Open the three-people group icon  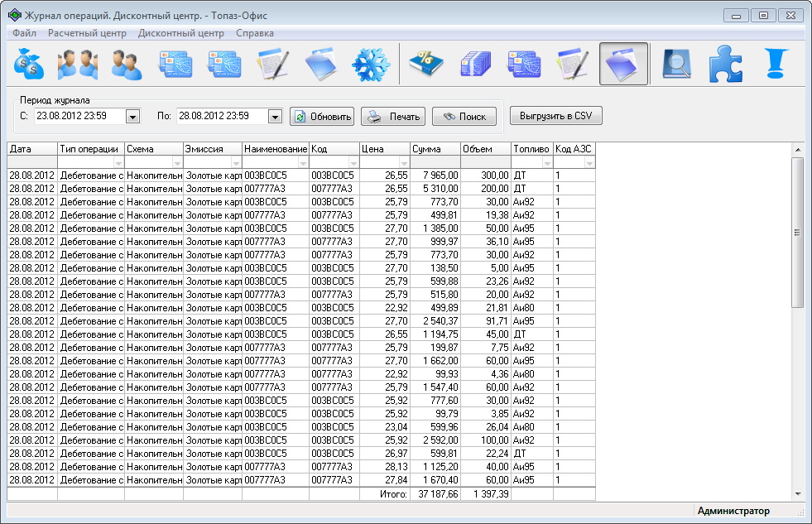(78, 65)
